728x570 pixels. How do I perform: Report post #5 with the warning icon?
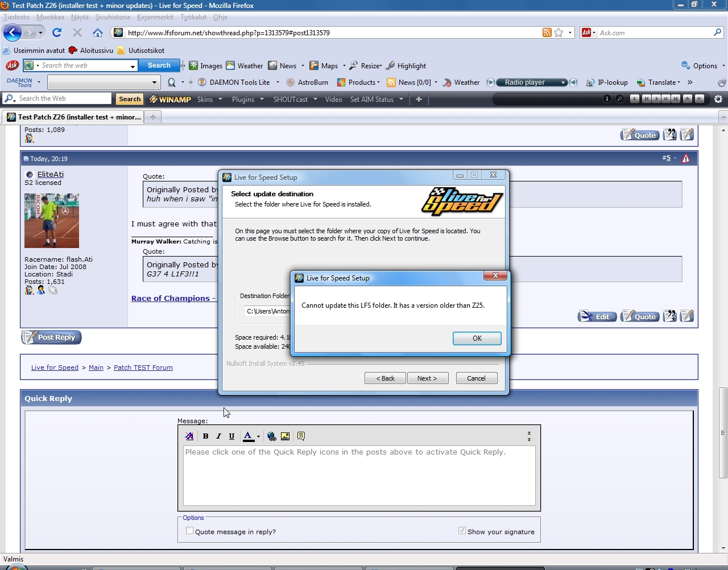point(686,159)
